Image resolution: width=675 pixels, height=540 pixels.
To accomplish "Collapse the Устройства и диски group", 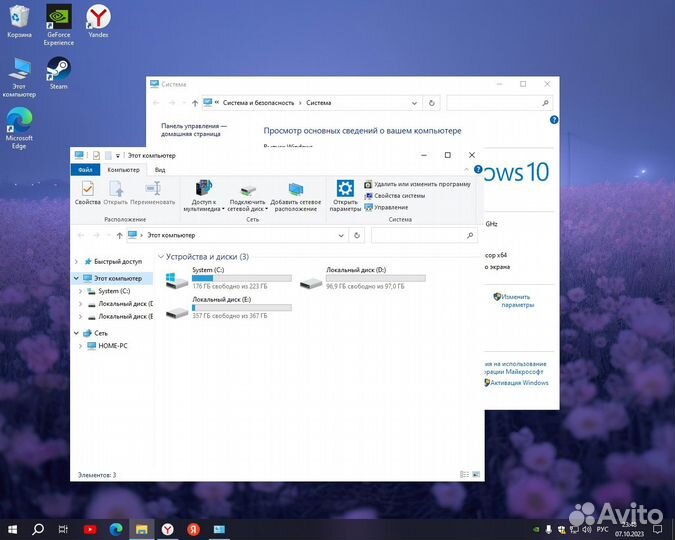I will pos(161,257).
